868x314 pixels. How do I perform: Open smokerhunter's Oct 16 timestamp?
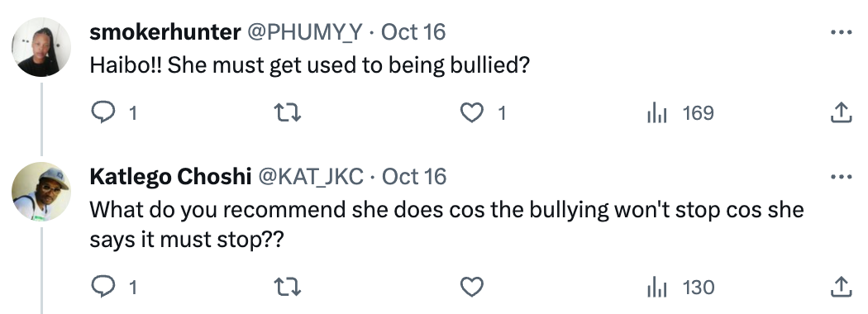pos(413,33)
